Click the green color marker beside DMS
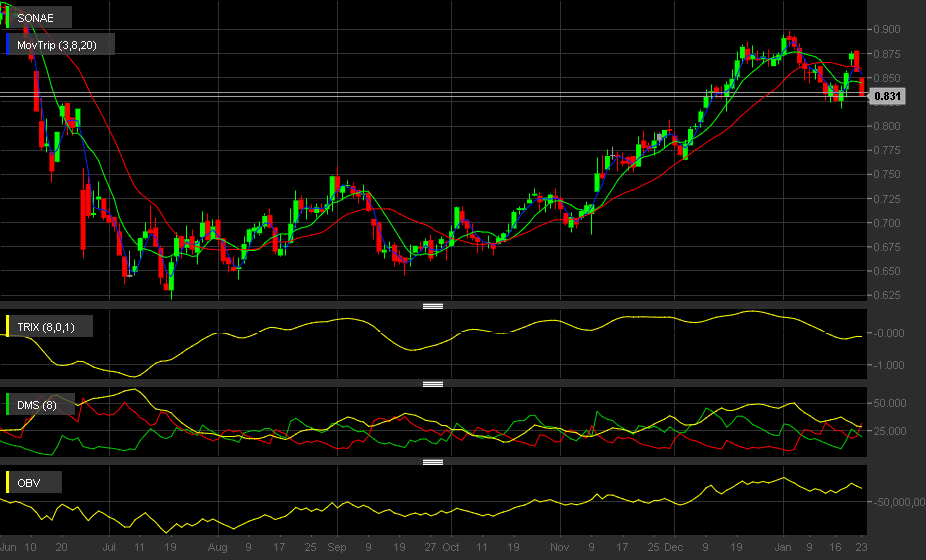The width and height of the screenshot is (926, 560). [8, 405]
